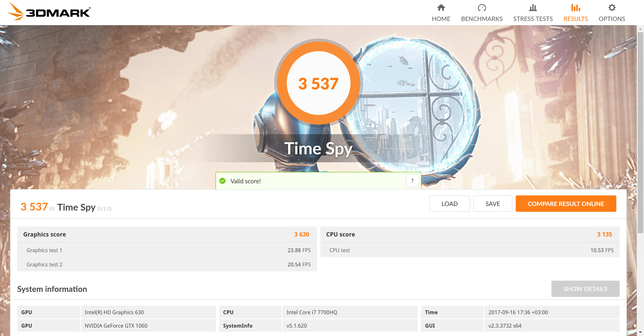Click the question mark help button
The height and width of the screenshot is (336, 644).
tap(412, 181)
